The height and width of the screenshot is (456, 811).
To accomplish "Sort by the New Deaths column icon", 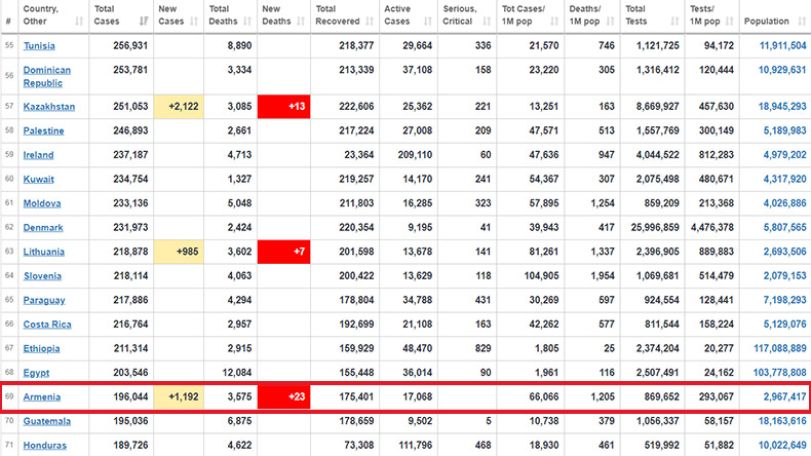I will coord(301,21).
